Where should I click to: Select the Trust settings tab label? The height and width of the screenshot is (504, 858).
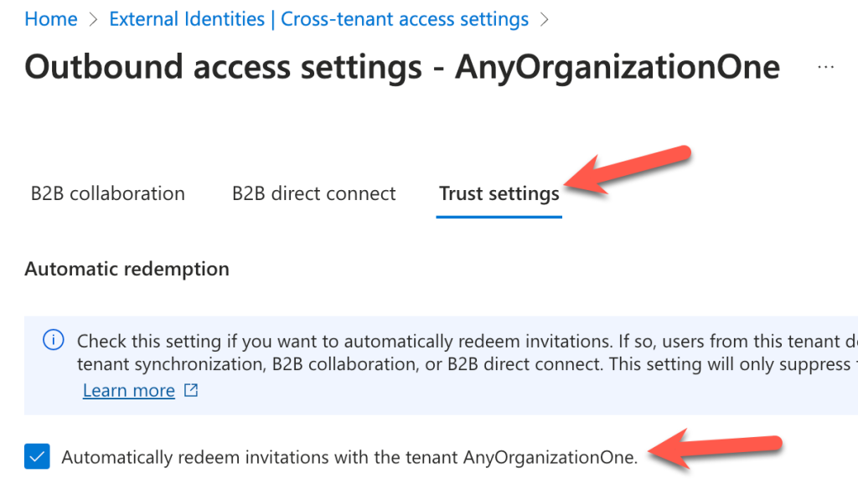coord(499,193)
